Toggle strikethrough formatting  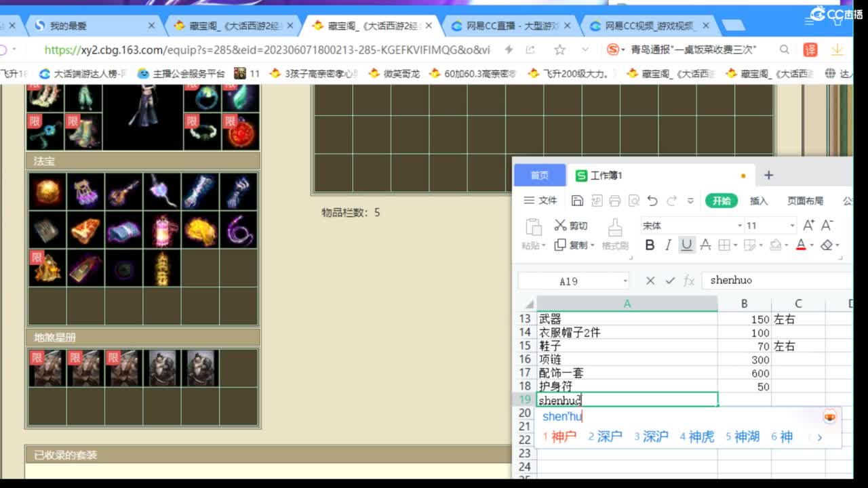(x=705, y=245)
